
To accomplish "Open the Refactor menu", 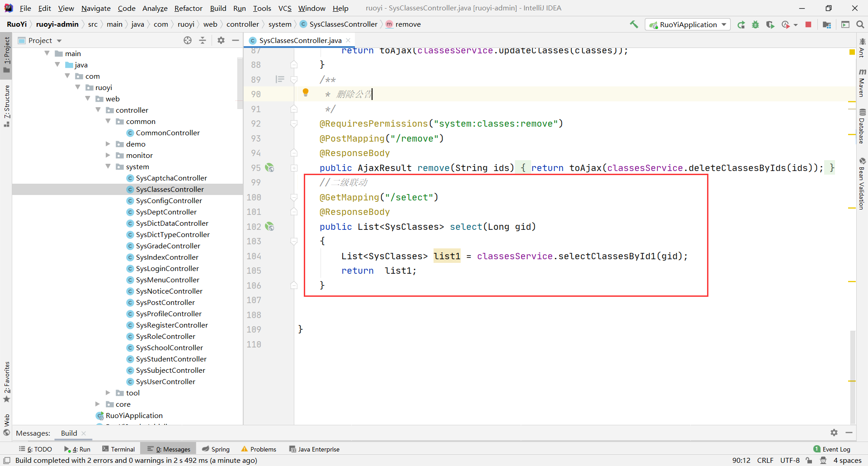I will coord(188,8).
